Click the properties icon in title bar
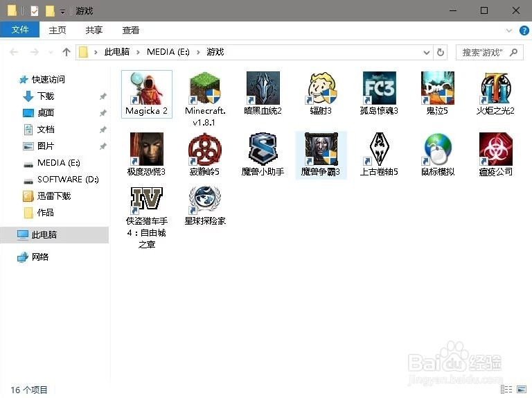This screenshot has width=532, height=398. 34,11
